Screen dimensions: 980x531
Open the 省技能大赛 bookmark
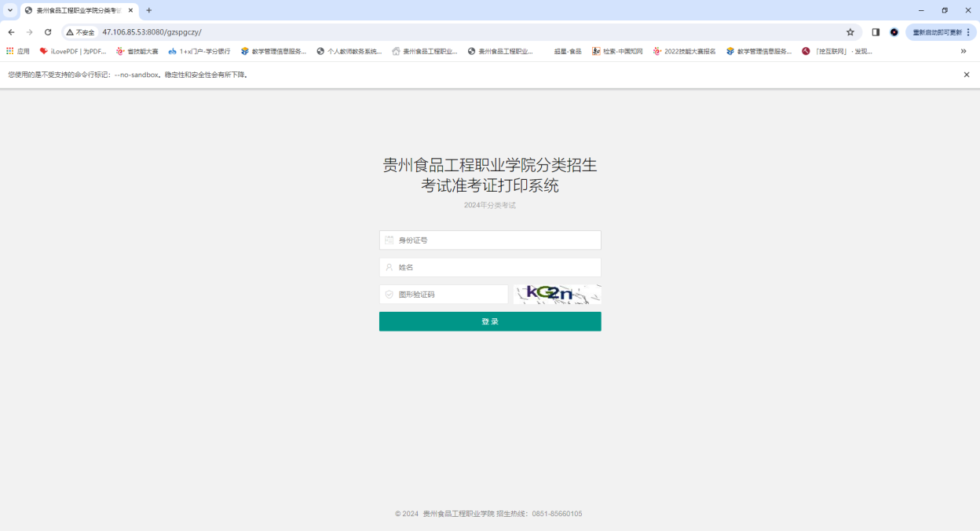pos(137,51)
